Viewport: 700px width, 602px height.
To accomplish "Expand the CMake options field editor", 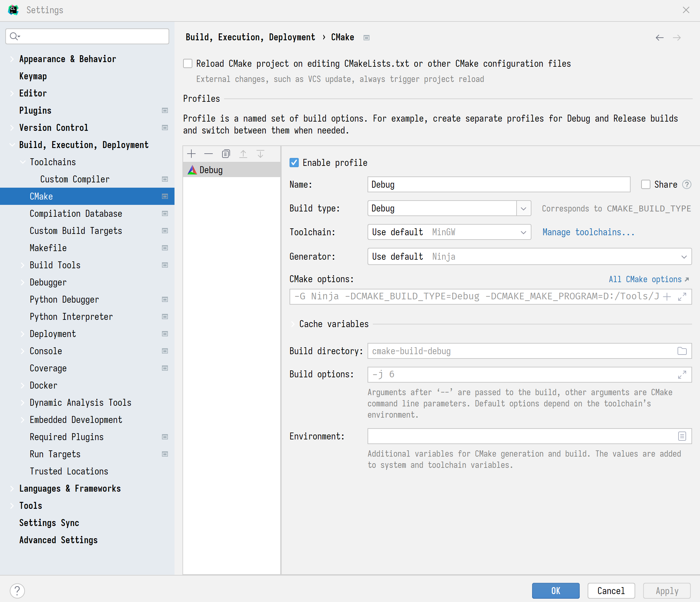I will 682,297.
